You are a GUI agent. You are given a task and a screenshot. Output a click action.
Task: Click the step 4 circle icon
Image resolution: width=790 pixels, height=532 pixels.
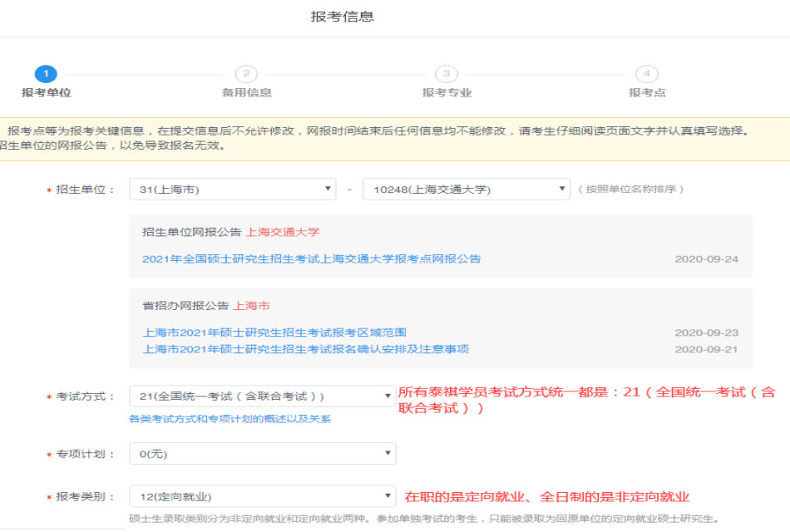647,74
